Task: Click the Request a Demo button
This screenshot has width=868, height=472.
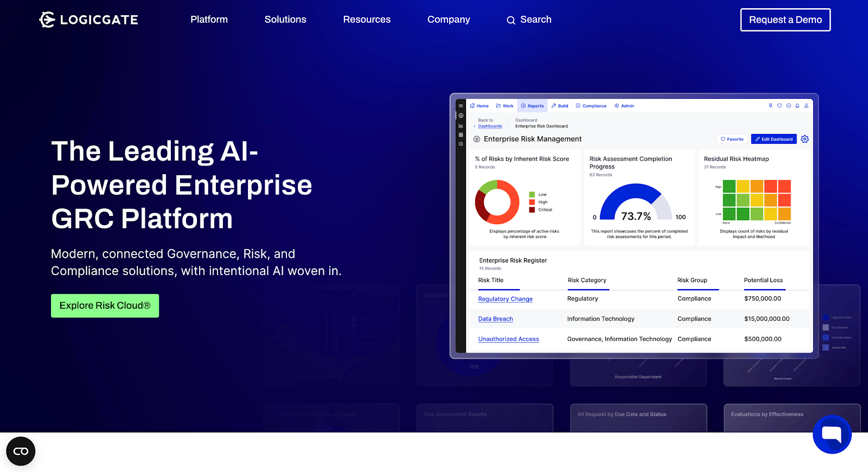Action: click(786, 20)
